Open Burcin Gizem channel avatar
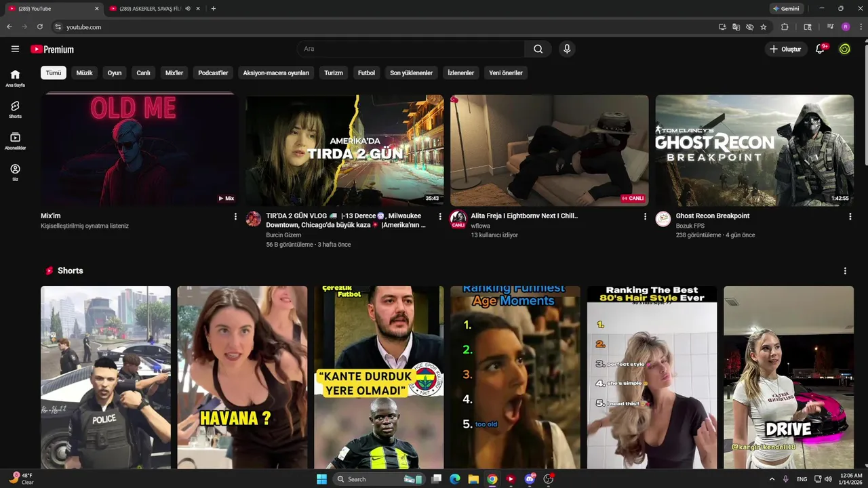The height and width of the screenshot is (488, 868). tap(253, 218)
